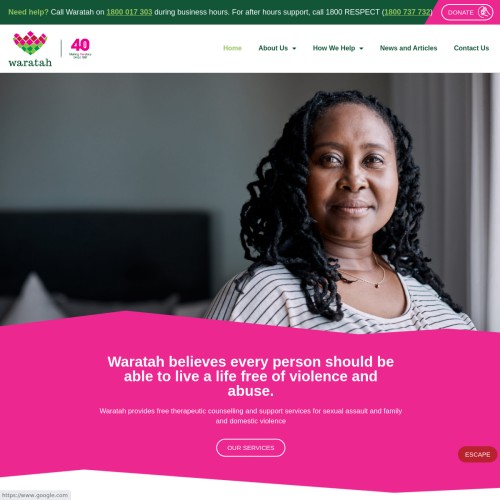
Task: Click the Donate button
Action: coord(467,12)
